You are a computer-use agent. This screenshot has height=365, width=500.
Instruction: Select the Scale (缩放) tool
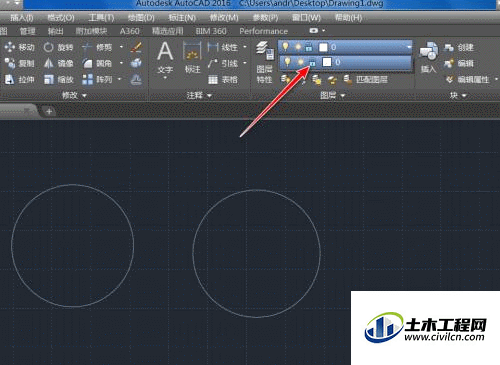(x=58, y=79)
